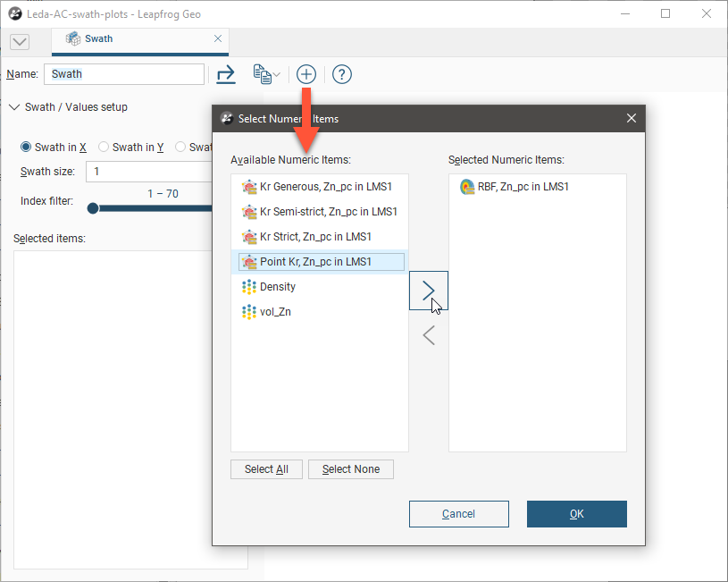
Task: Click the export arrow icon next to Name
Action: [x=226, y=74]
